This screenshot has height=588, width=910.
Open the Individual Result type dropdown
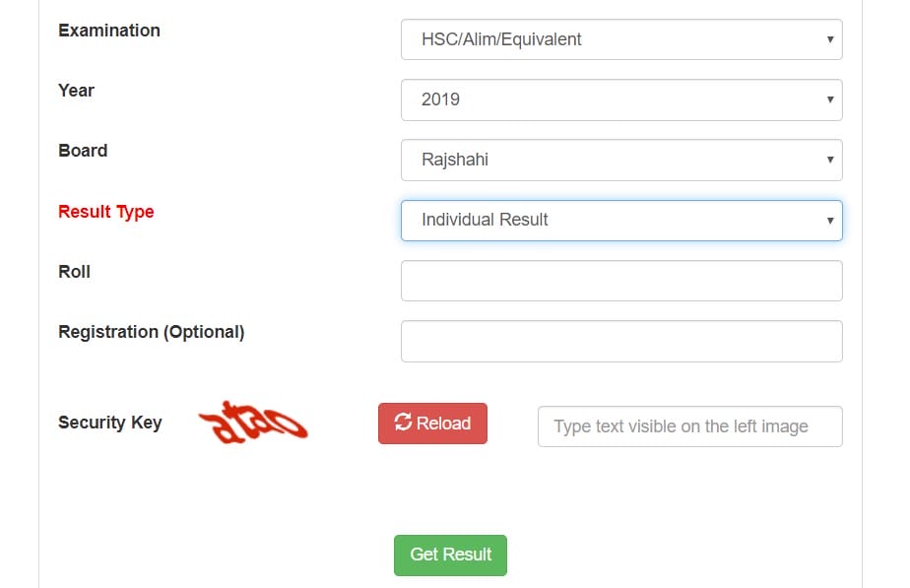(x=621, y=221)
